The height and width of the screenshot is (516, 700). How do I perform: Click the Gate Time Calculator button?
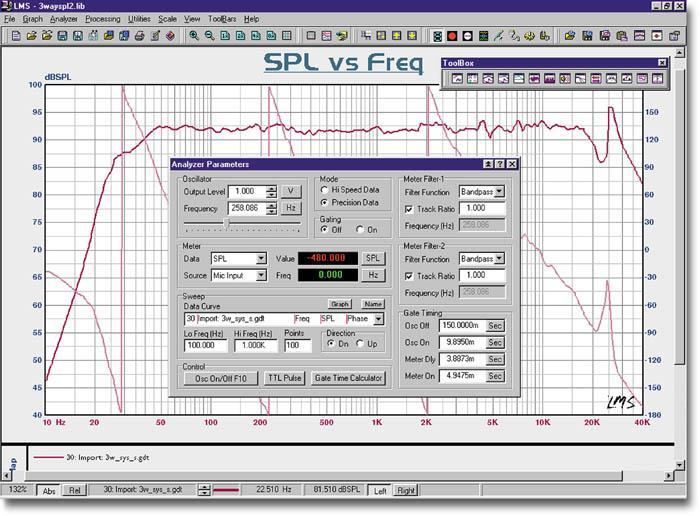click(x=348, y=378)
